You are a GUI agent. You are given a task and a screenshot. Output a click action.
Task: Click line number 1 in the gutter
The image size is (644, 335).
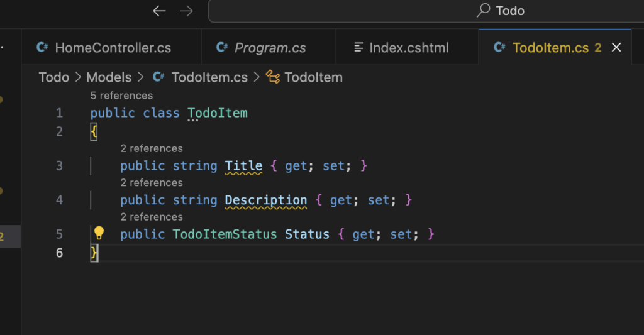(x=60, y=113)
